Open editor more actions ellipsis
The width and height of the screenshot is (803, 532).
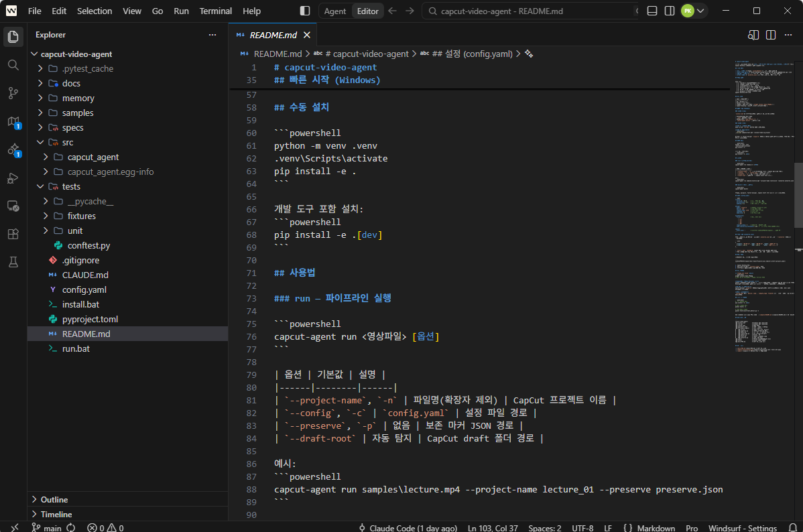[x=788, y=35]
